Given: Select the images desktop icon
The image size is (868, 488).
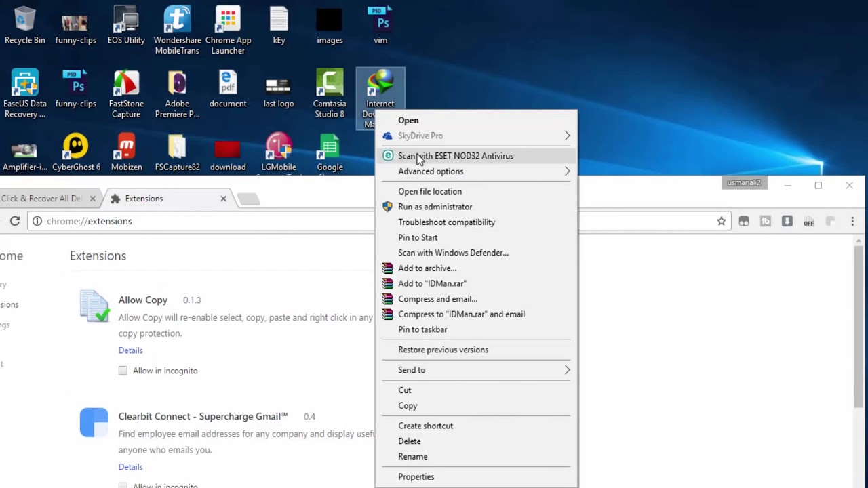Looking at the screenshot, I should point(330,26).
